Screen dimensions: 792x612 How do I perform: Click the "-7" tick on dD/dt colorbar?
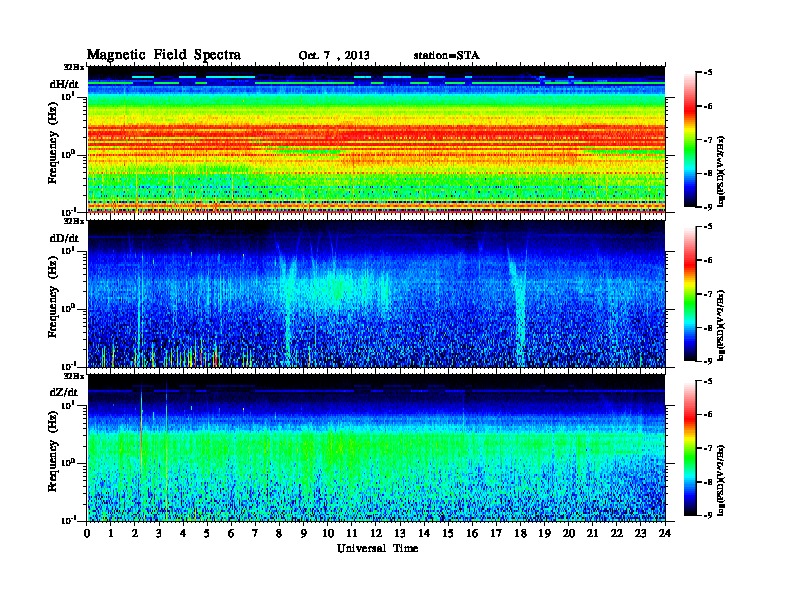point(708,294)
